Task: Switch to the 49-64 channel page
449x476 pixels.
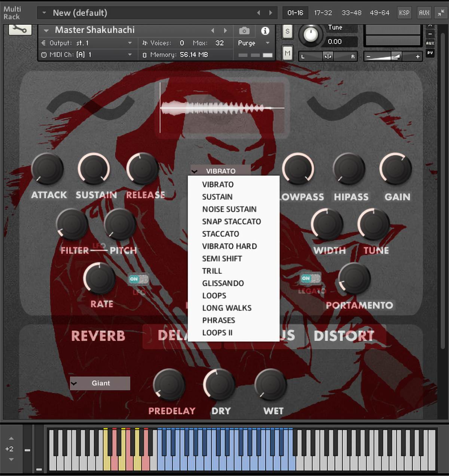Action: pyautogui.click(x=379, y=13)
